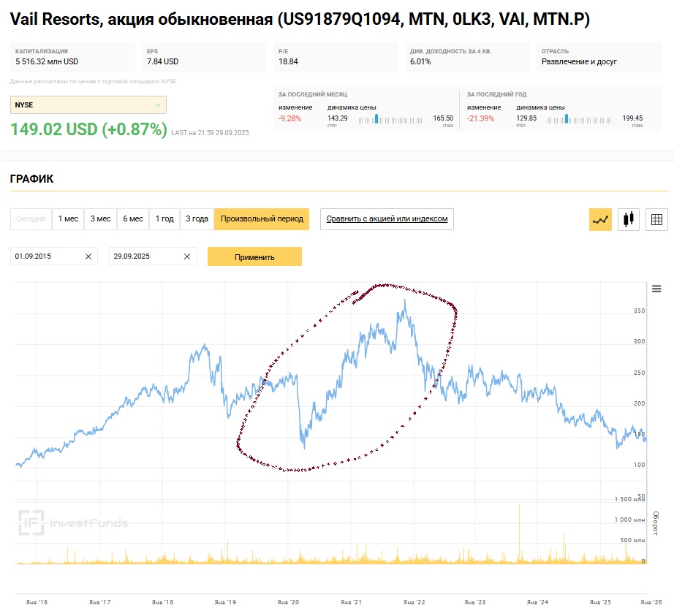This screenshot has width=674, height=616.
Task: Click the Применить button
Action: point(254,256)
